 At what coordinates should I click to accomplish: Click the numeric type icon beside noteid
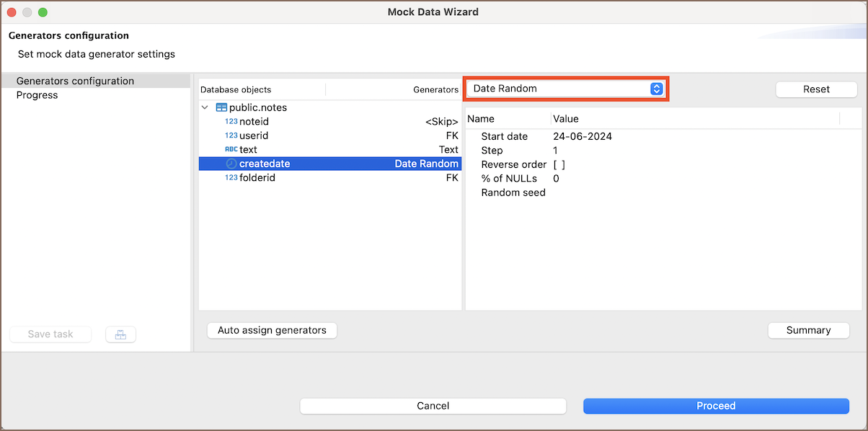point(231,122)
